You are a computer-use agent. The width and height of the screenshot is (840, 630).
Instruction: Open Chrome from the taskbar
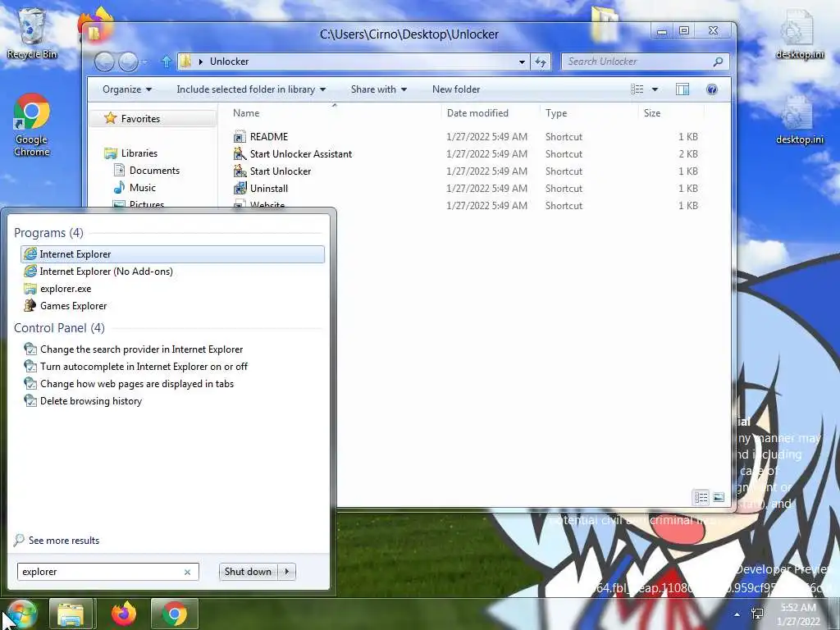(175, 614)
